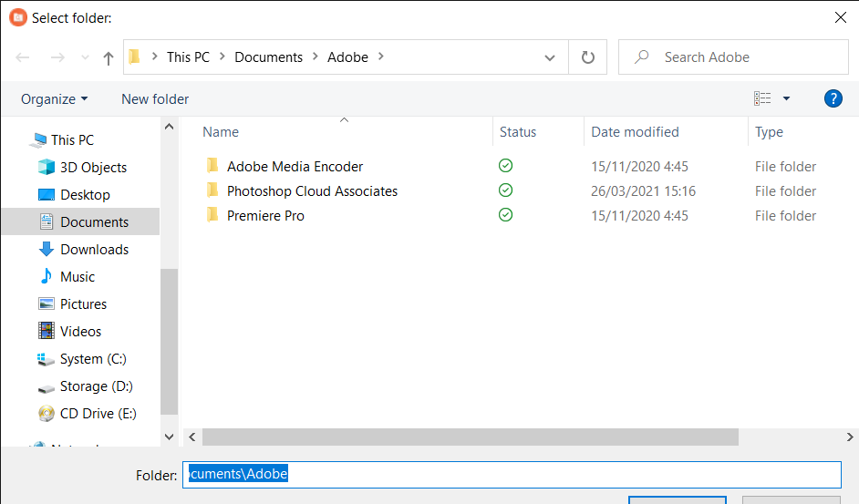Click Adobe Media Encoder folder icon
Viewport: 859px width, 504px height.
coord(212,166)
